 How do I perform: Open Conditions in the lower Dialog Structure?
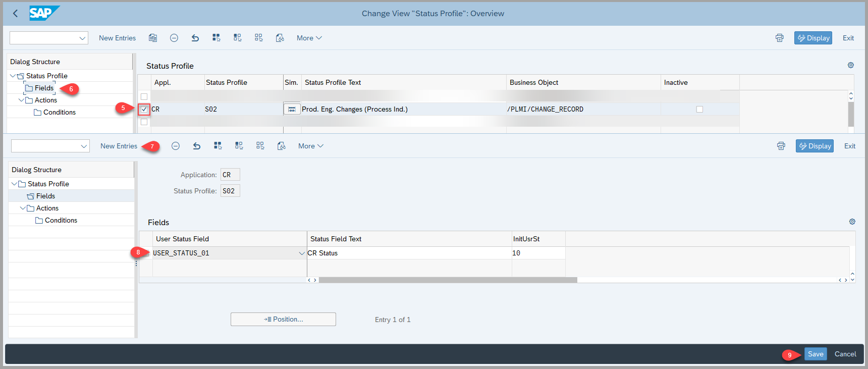pos(61,220)
